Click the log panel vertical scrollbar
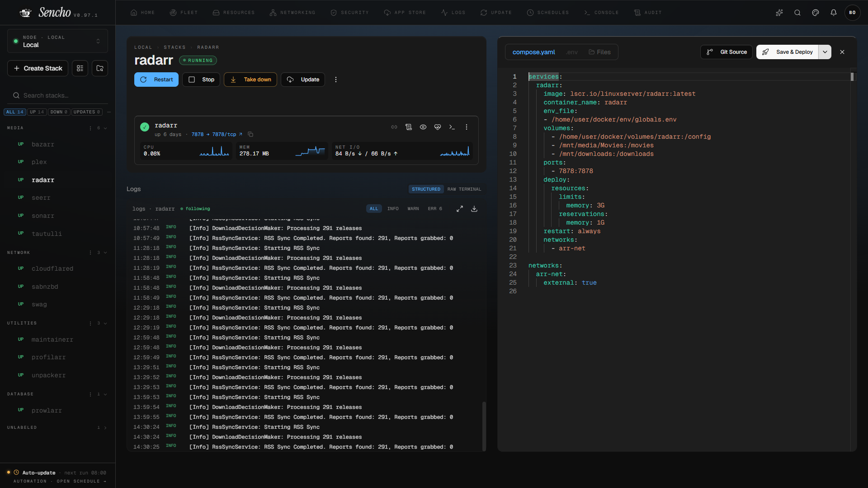Viewport: 868px width, 488px height. [484, 426]
